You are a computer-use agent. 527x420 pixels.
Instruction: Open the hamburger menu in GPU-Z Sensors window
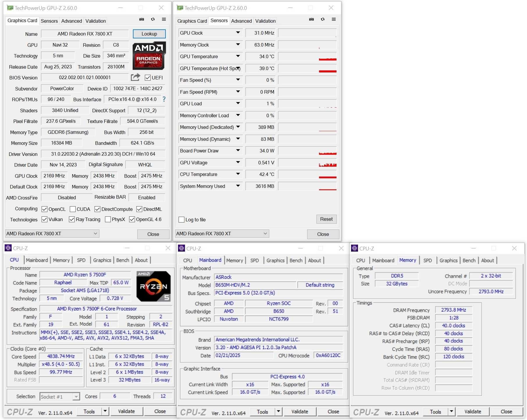click(334, 19)
